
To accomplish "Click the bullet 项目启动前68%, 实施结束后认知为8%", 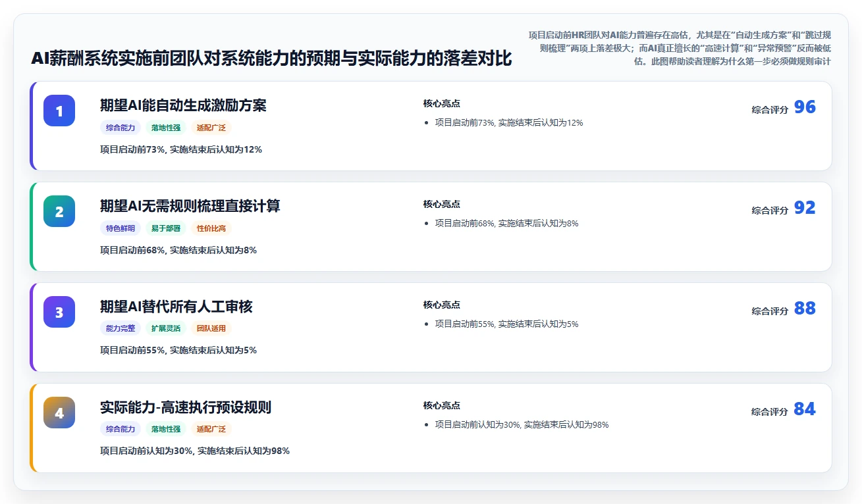I will pos(506,223).
